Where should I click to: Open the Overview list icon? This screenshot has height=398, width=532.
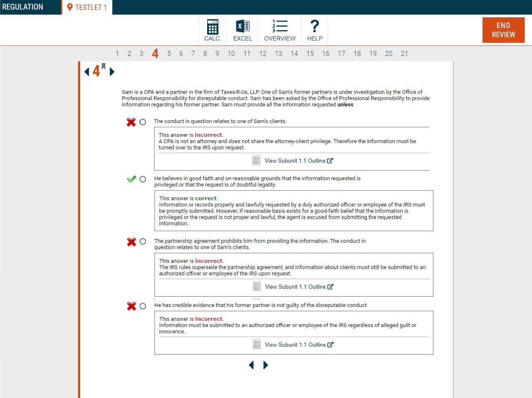[280, 30]
